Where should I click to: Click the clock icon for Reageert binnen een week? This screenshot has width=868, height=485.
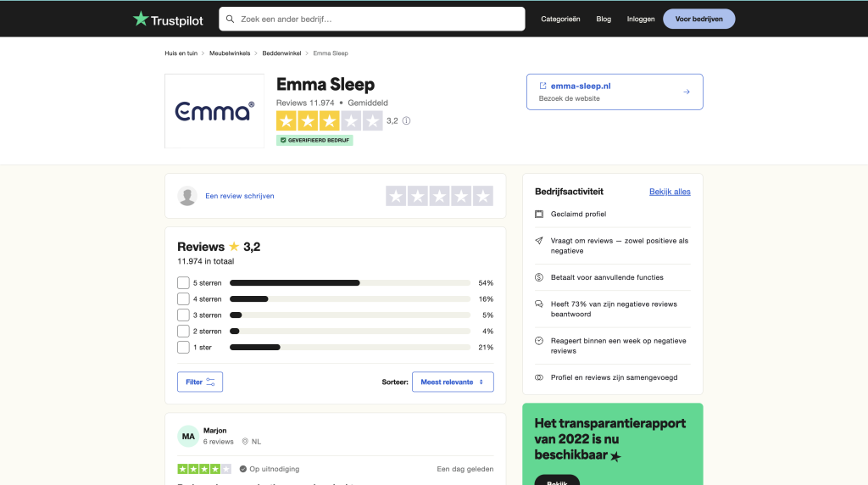point(539,341)
